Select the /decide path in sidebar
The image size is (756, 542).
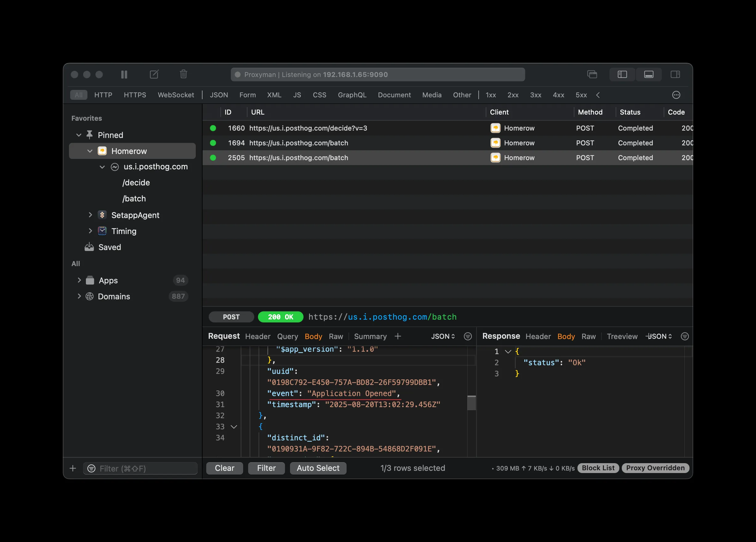pos(136,182)
